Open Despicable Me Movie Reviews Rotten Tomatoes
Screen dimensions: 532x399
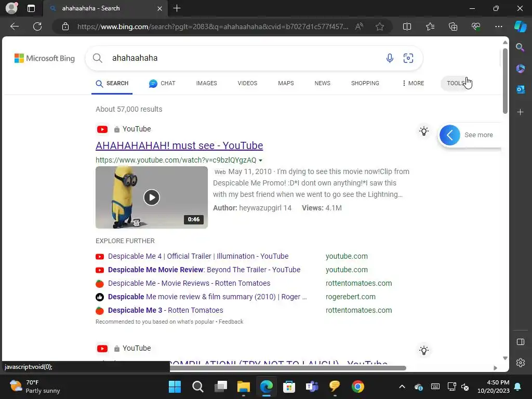[x=189, y=283]
